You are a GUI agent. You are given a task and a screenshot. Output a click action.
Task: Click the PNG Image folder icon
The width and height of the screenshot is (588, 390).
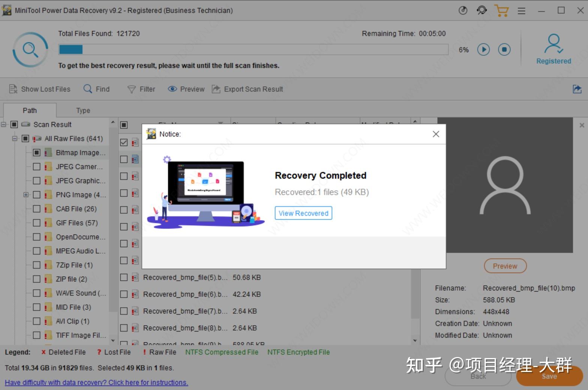click(x=48, y=195)
